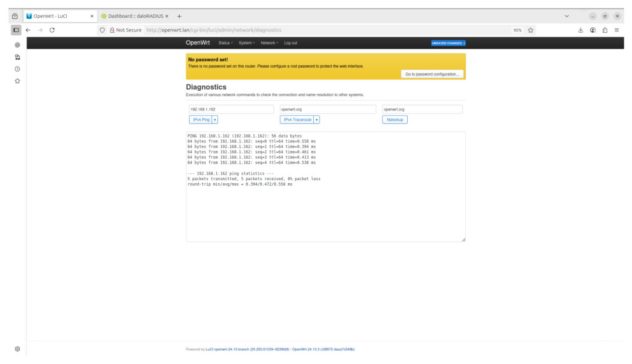Viewport: 632px width, 364px height.
Task: Switch to the daloRADIUS Dashboard tab
Action: (x=135, y=16)
